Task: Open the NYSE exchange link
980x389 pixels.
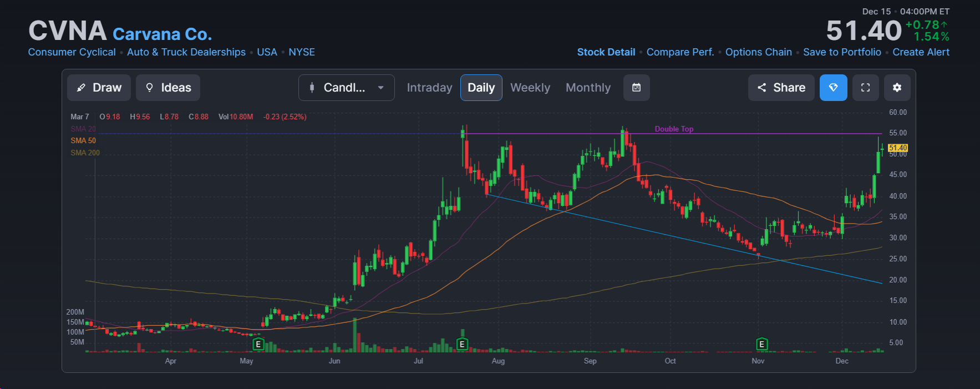Action: click(302, 52)
